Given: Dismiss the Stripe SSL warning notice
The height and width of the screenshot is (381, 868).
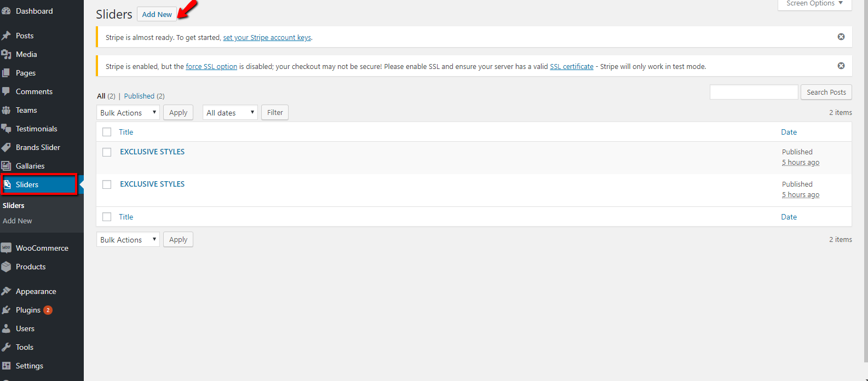Looking at the screenshot, I should 841,66.
